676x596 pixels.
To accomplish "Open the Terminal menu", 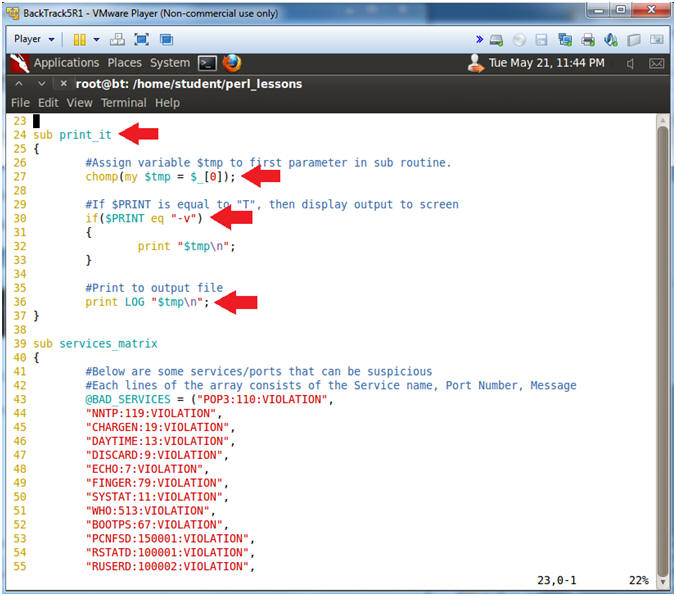I will [x=124, y=103].
